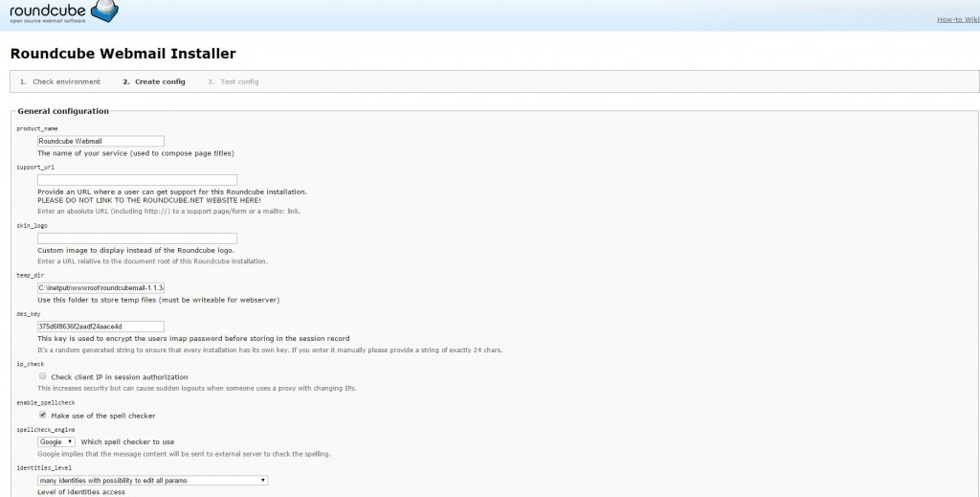Click the Roundcube logo icon

104,10
